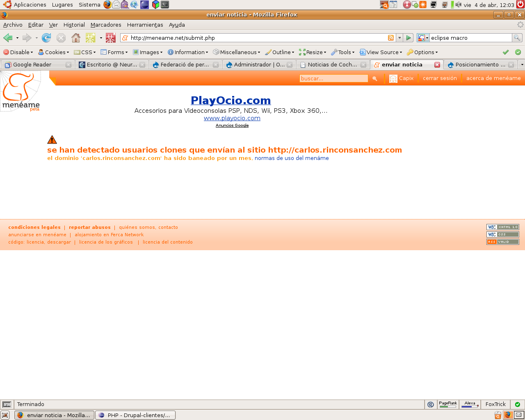
Task: Choose search engine from the dropdown
Action: (423, 38)
